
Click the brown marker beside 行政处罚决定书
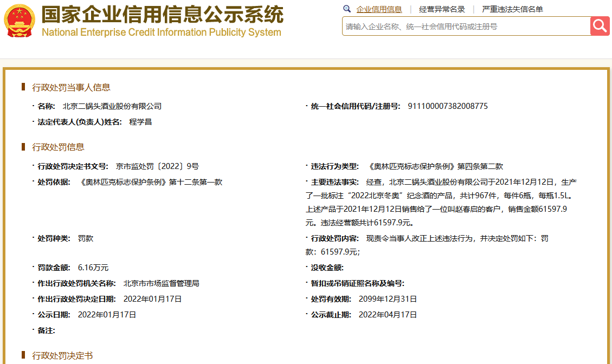pyautogui.click(x=23, y=355)
